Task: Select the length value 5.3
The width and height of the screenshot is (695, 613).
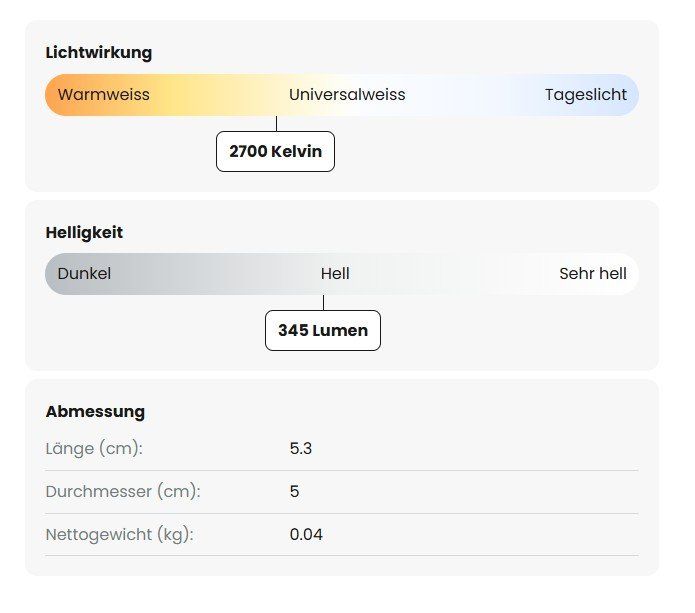Action: [x=301, y=449]
